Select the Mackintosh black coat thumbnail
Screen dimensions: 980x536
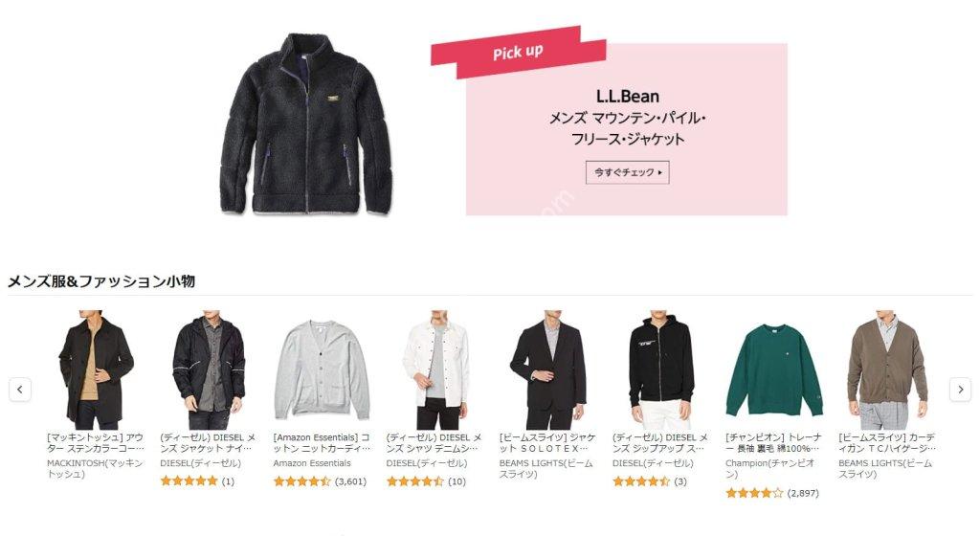pyautogui.click(x=96, y=368)
